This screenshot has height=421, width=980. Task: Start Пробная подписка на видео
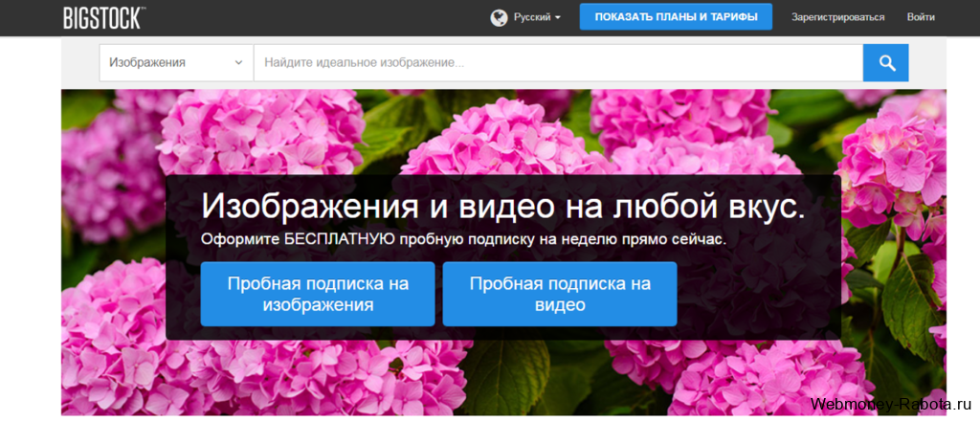pos(560,294)
